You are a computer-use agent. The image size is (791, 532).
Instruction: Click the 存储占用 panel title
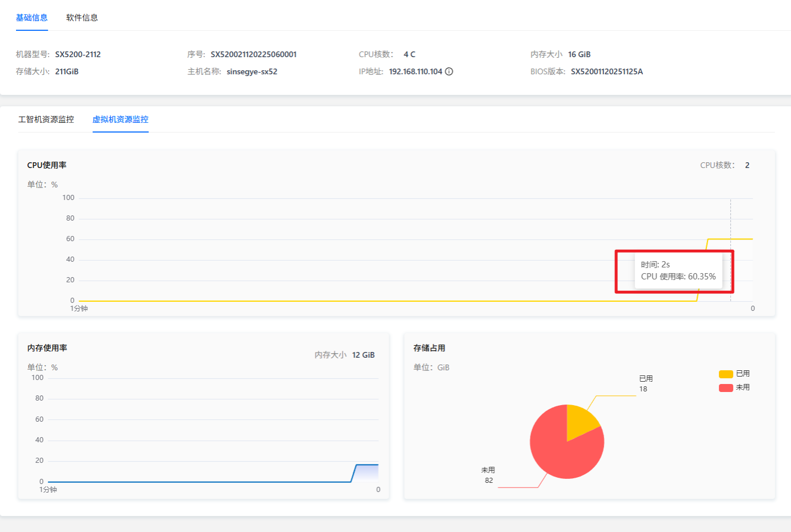429,348
